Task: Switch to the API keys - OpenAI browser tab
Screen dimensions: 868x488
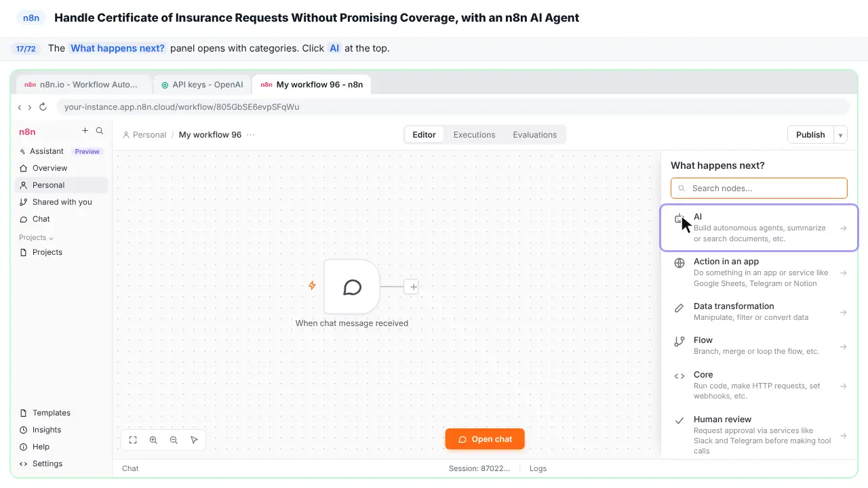Action: (x=202, y=85)
